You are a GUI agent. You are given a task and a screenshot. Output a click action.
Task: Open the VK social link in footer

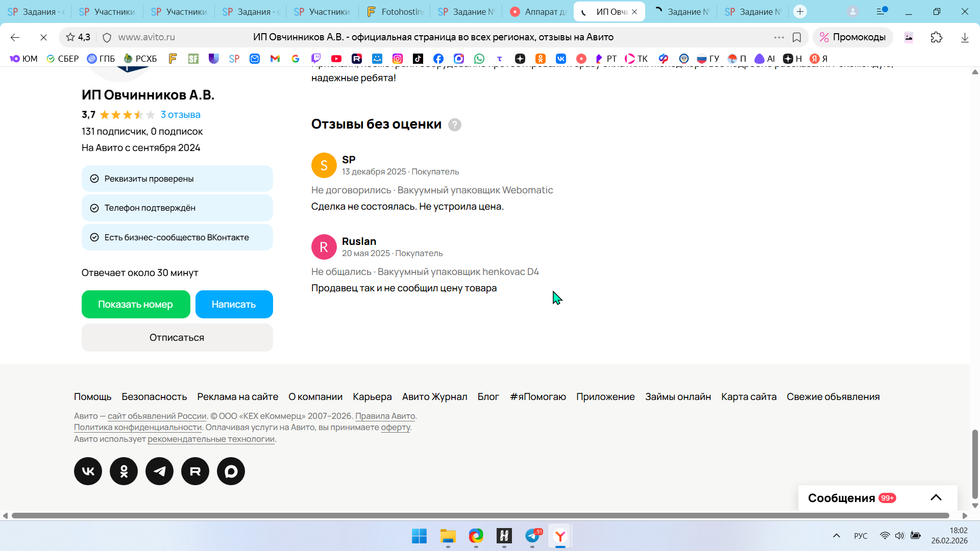(x=88, y=471)
